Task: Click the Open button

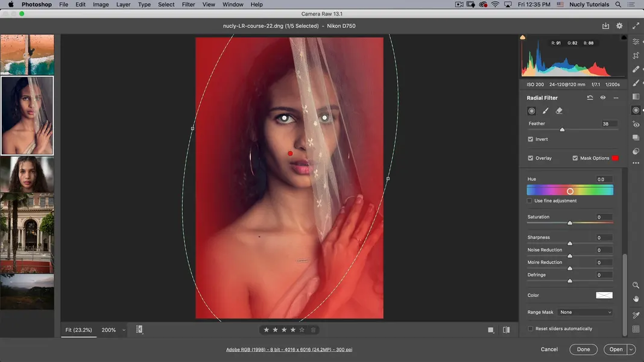Action: pos(616,350)
